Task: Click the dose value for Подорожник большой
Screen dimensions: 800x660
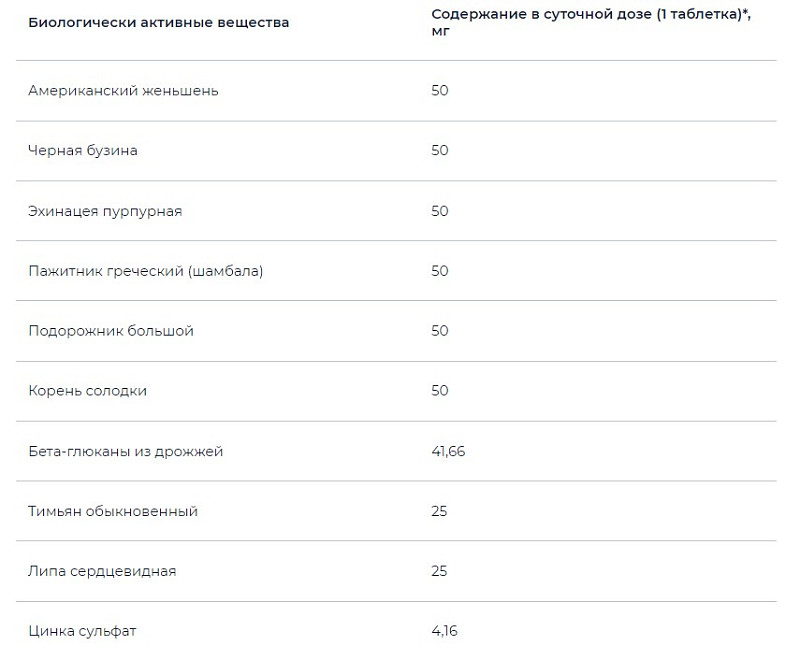Action: pyautogui.click(x=440, y=331)
